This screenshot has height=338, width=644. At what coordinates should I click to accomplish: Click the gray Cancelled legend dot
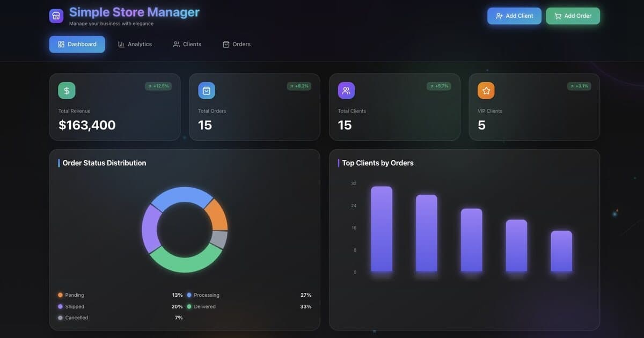tap(60, 318)
